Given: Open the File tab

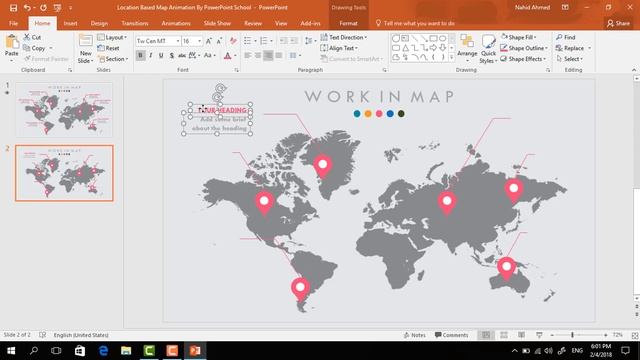Looking at the screenshot, I should (x=13, y=23).
